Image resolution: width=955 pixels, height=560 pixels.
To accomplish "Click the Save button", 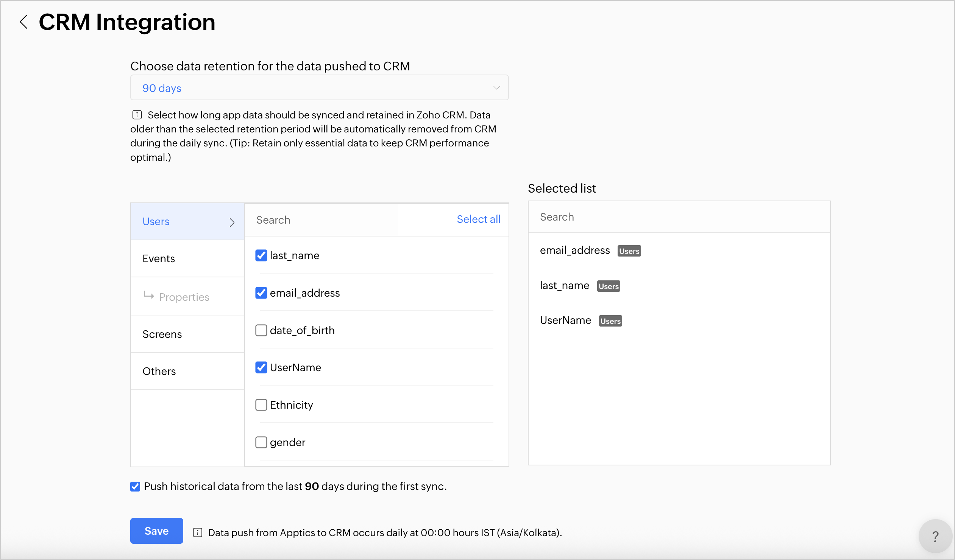I will (156, 530).
